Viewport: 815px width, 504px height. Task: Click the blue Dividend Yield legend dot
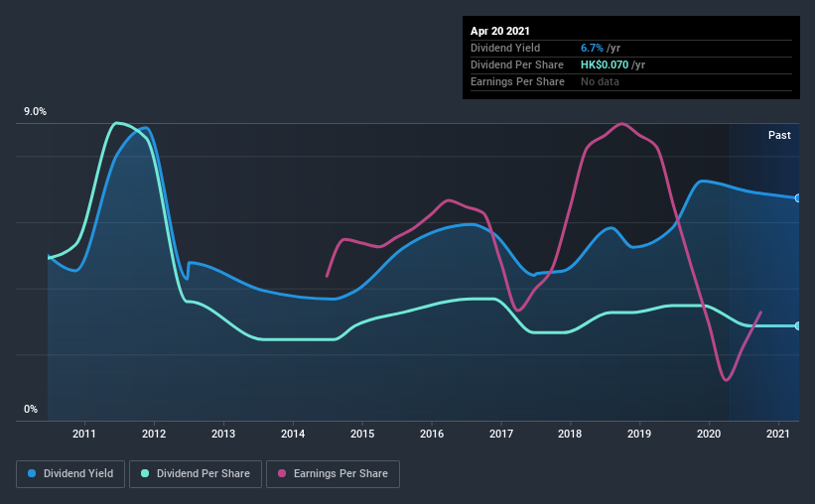pyautogui.click(x=32, y=473)
